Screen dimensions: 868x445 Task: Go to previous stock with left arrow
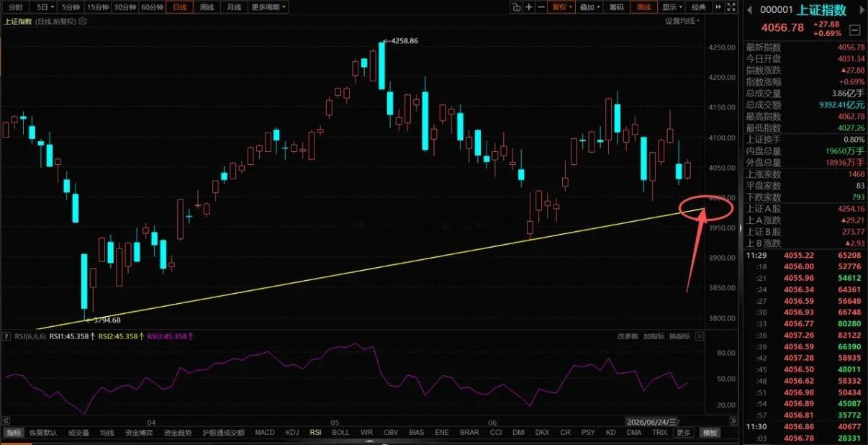(749, 10)
